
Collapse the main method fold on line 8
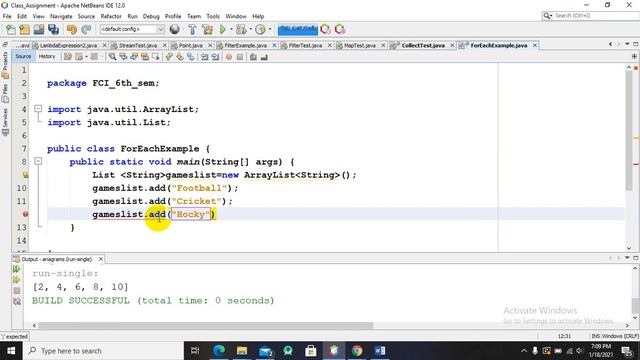click(x=38, y=161)
